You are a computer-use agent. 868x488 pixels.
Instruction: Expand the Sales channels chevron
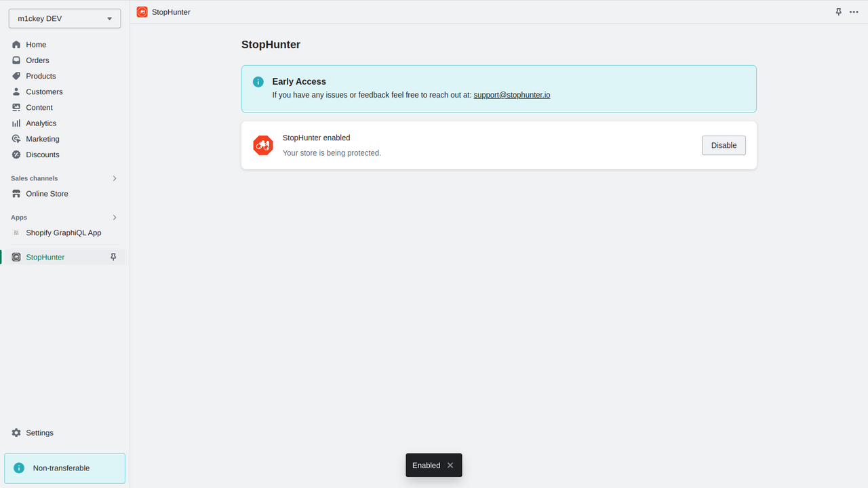115,178
